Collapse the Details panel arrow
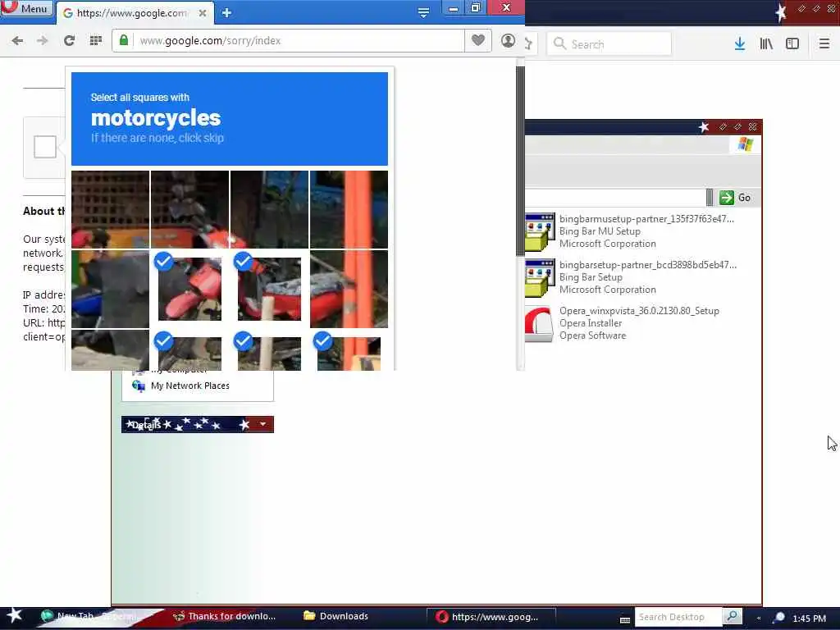Screen dimensions: 840x630 pos(262,424)
